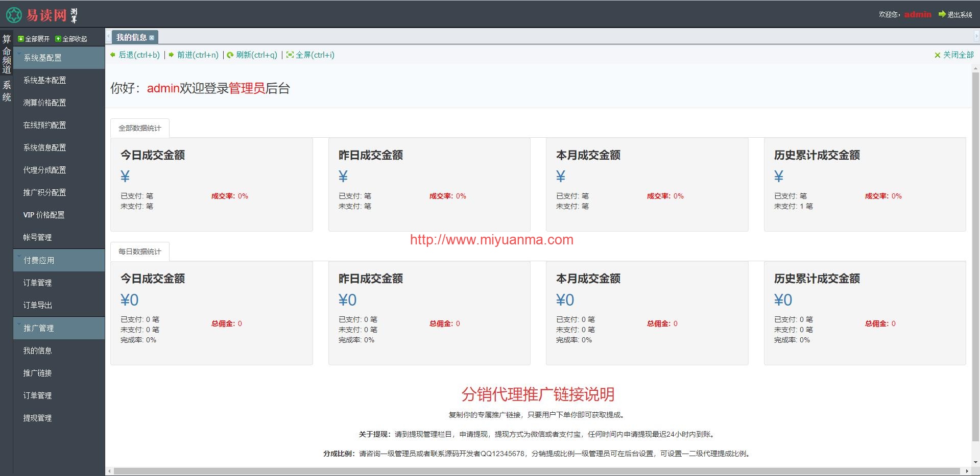The height and width of the screenshot is (476, 980).
Task: Click the 分销代理推广链接说明 heading
Action: coord(538,394)
